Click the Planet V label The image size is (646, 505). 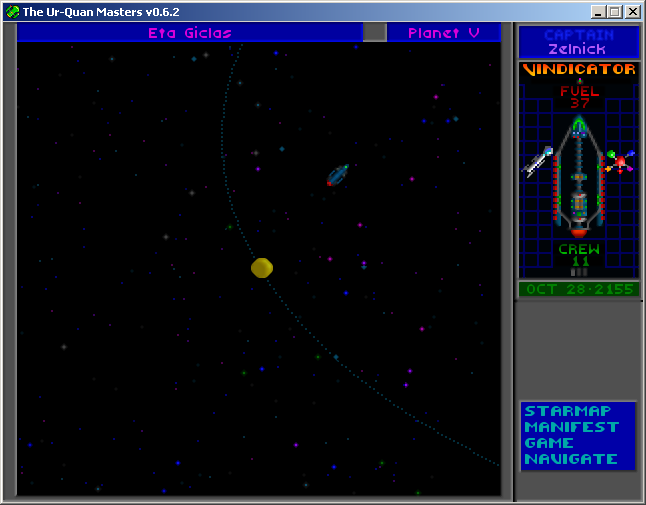click(x=444, y=33)
